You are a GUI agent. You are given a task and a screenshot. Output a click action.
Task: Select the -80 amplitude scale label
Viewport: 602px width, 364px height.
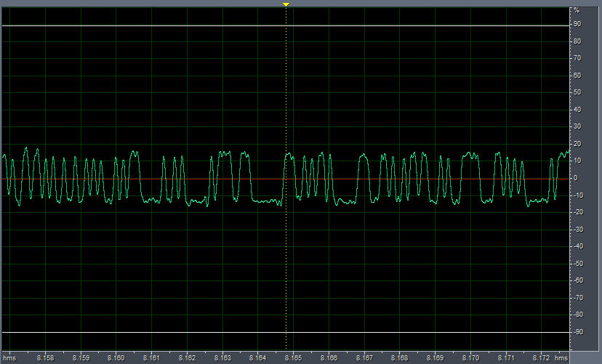578,315
